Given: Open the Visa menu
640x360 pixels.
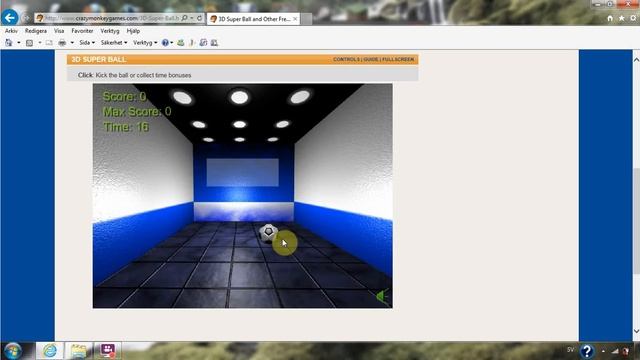Looking at the screenshot, I should pyautogui.click(x=59, y=31).
